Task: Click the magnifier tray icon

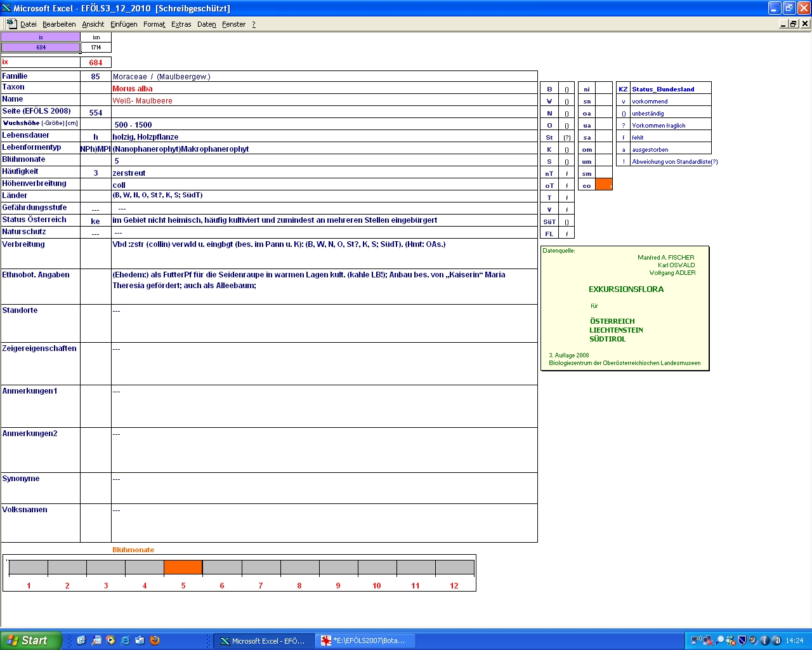Action: pyautogui.click(x=719, y=640)
